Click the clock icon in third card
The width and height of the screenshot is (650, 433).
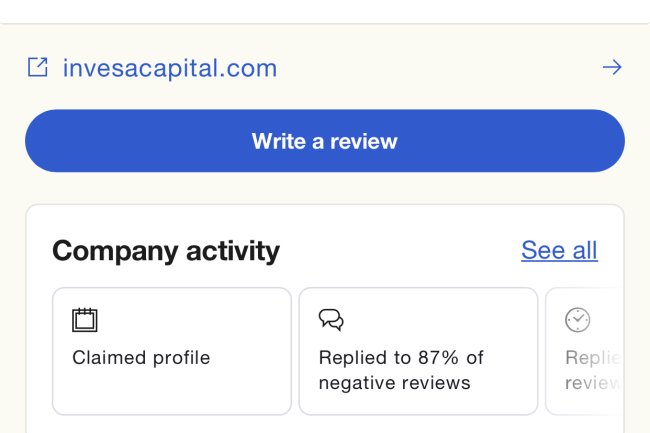pyautogui.click(x=577, y=320)
